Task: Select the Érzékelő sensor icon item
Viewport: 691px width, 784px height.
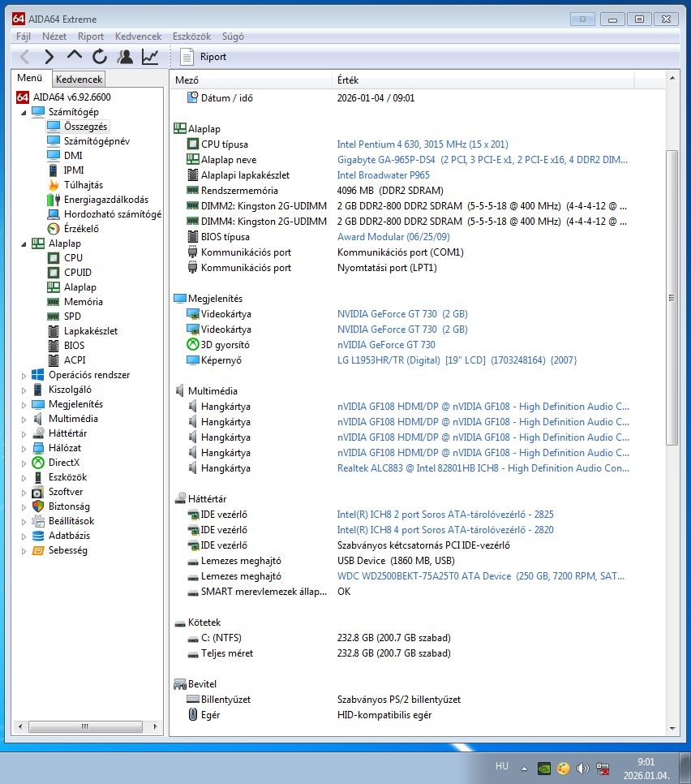Action: click(54, 229)
